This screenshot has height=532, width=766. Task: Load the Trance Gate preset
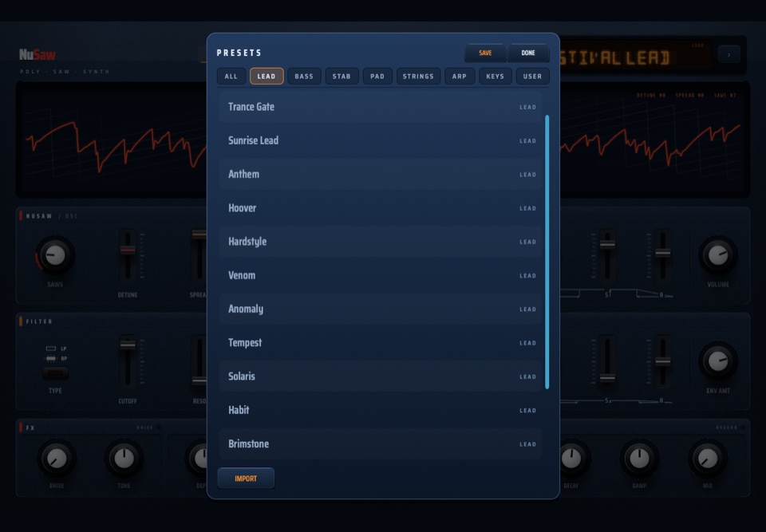381,107
